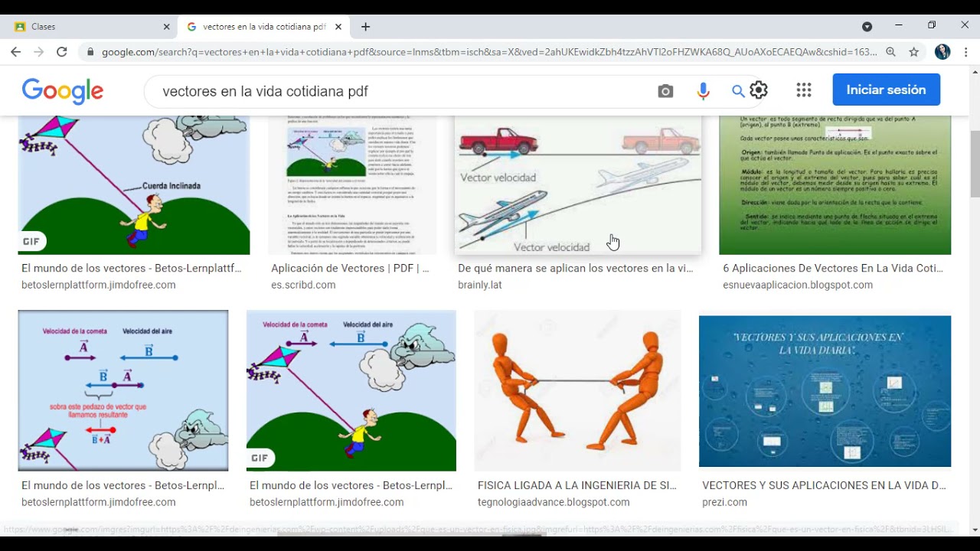Close the Clases tab

[167, 27]
